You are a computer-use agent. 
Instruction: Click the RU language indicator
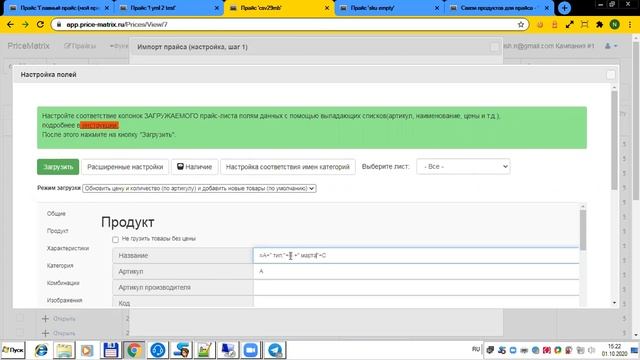click(476, 349)
